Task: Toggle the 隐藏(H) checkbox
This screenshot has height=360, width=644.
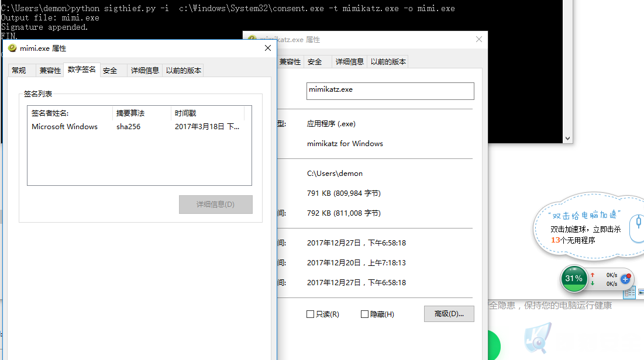Action: click(x=364, y=314)
